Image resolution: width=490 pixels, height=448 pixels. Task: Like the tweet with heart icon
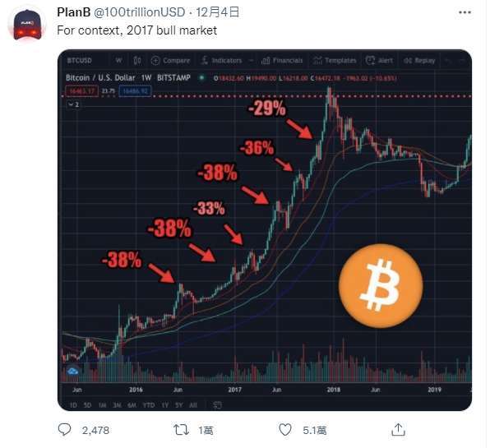(x=285, y=430)
